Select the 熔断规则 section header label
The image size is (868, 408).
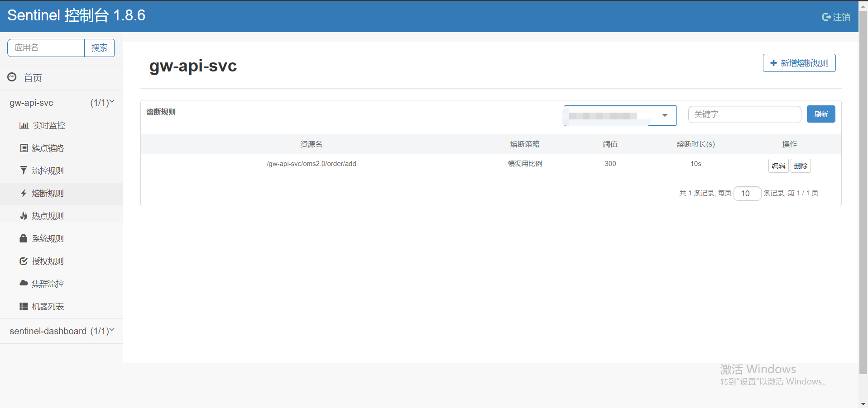160,112
